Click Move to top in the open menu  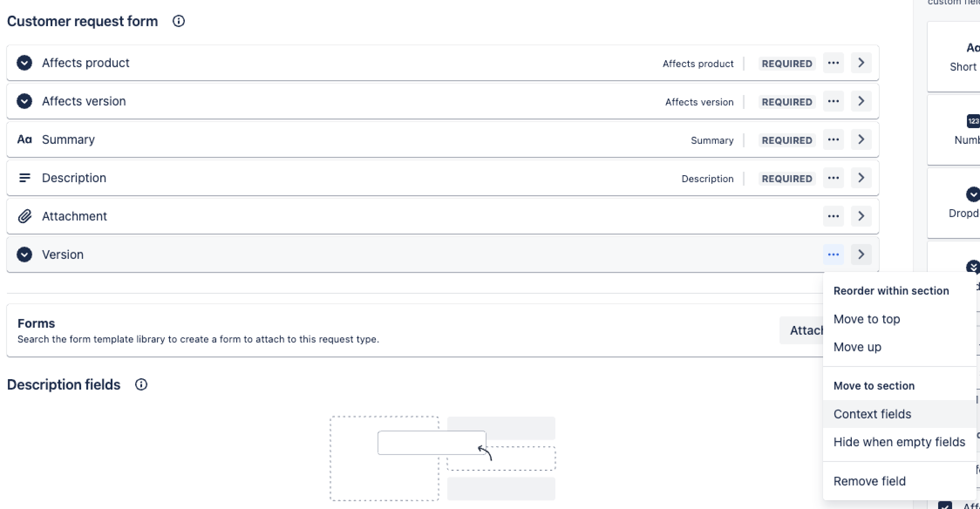point(866,319)
